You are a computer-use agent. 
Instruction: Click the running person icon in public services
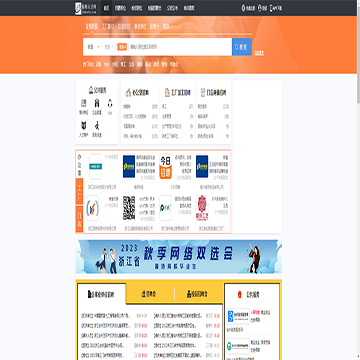(x=97, y=126)
